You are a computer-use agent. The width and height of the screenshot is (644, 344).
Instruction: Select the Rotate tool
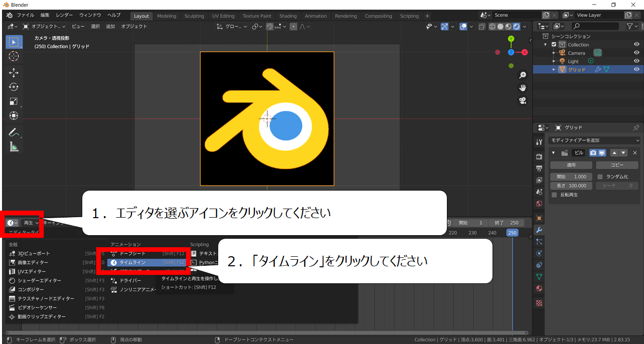(14, 87)
